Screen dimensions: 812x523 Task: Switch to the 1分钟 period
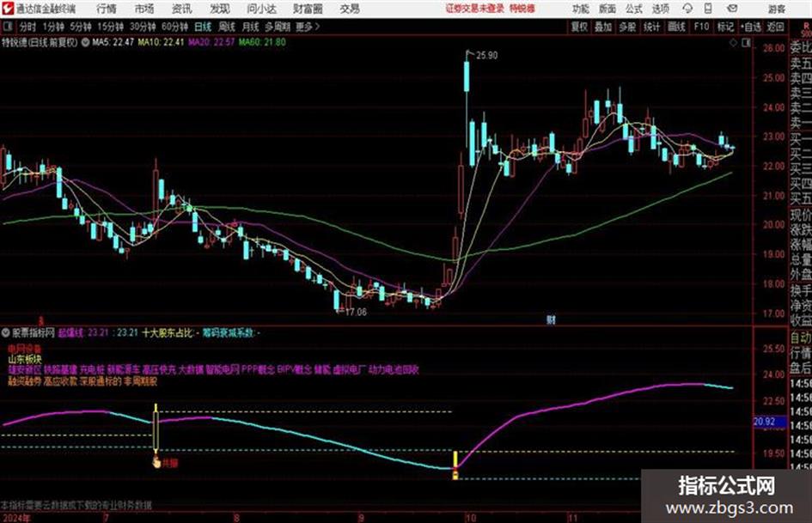(53, 27)
